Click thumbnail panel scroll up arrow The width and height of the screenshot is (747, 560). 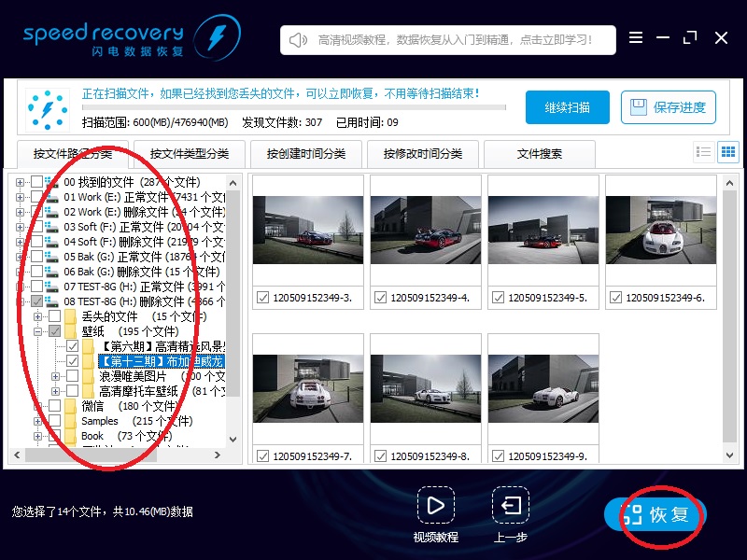tap(729, 183)
